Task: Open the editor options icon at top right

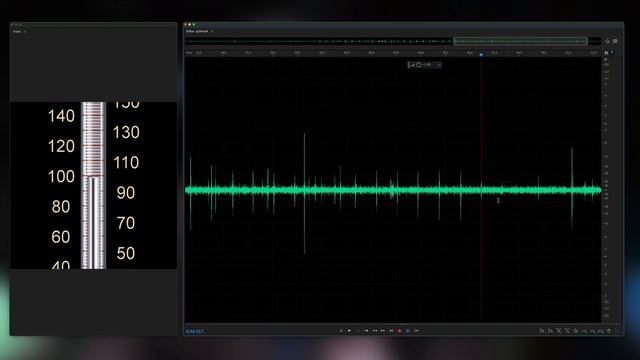Action: [x=615, y=41]
